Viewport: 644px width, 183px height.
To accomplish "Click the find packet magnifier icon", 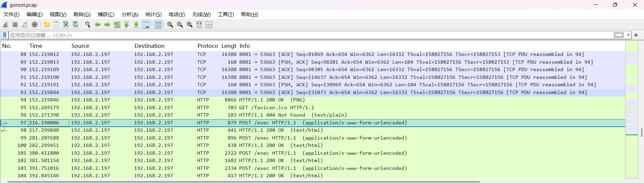I will point(88,25).
